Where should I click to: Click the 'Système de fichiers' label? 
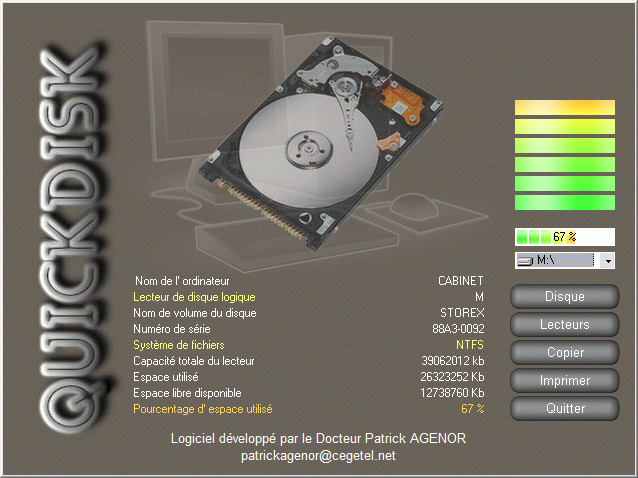pos(179,345)
